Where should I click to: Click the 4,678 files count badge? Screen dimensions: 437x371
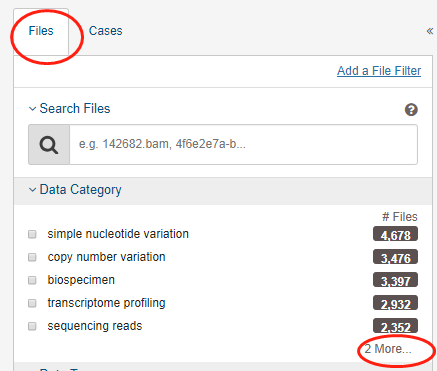(x=395, y=234)
